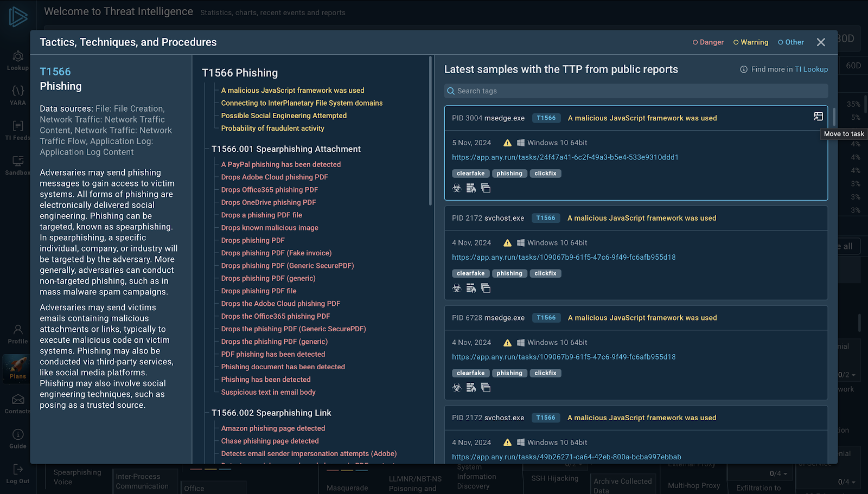The height and width of the screenshot is (494, 868).
Task: Click the ANY.RUN logo in the corner
Action: [x=18, y=16]
